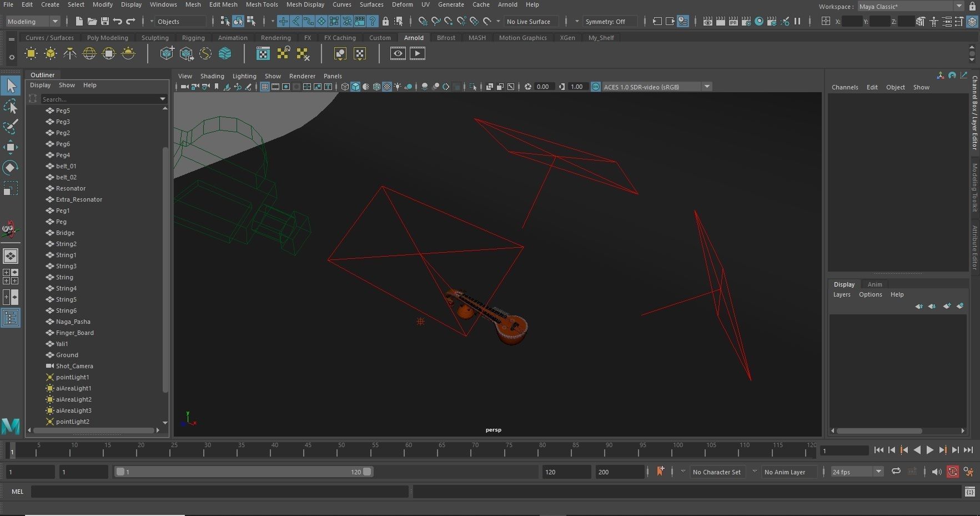
Task: Toggle continuous loop playback
Action: click(896, 472)
